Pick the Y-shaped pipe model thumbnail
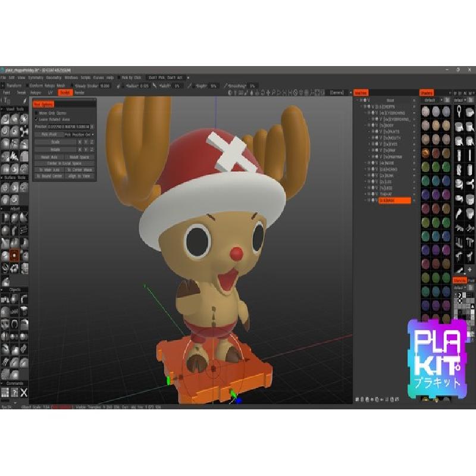476x476 pixels. tap(470, 183)
